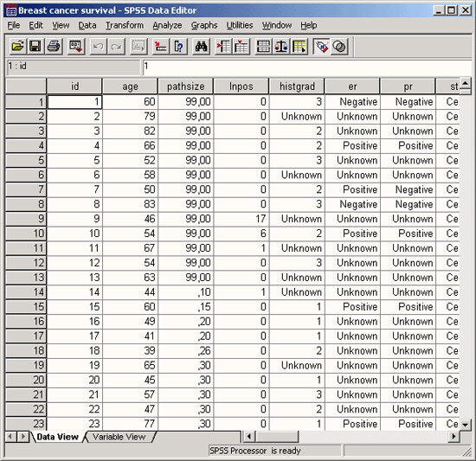Click the Save File floppy icon
The image size is (476, 461).
tap(35, 47)
